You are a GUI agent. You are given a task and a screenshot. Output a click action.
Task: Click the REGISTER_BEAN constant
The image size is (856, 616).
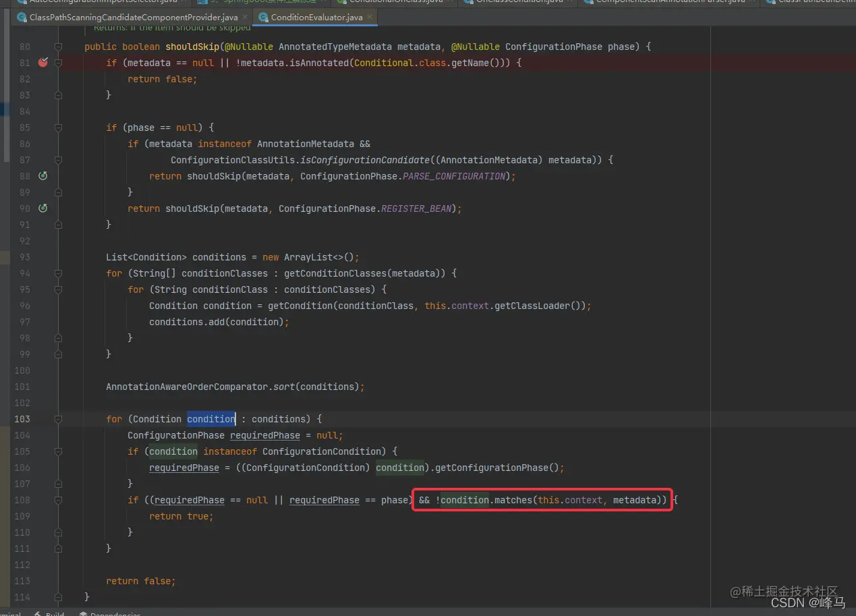pos(416,208)
